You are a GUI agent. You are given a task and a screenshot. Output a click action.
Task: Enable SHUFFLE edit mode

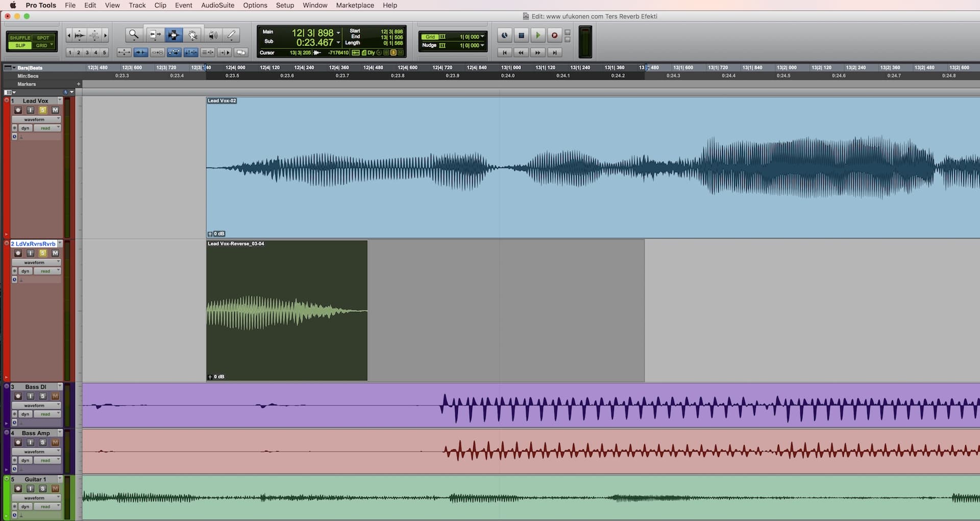20,38
